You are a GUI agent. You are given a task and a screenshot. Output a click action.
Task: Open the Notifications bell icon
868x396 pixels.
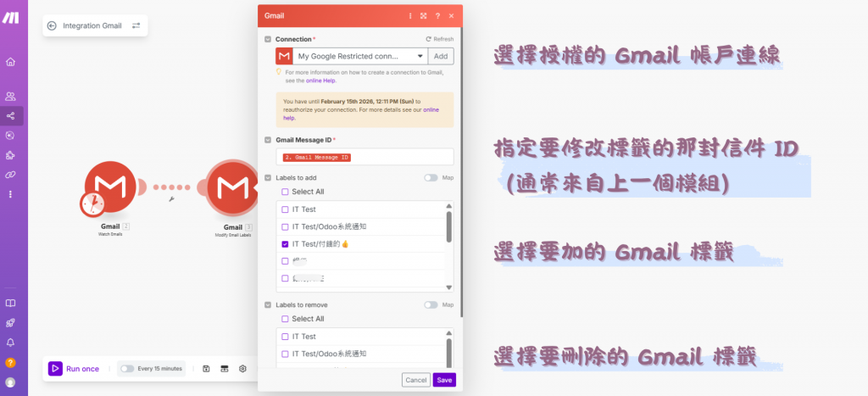(x=10, y=343)
